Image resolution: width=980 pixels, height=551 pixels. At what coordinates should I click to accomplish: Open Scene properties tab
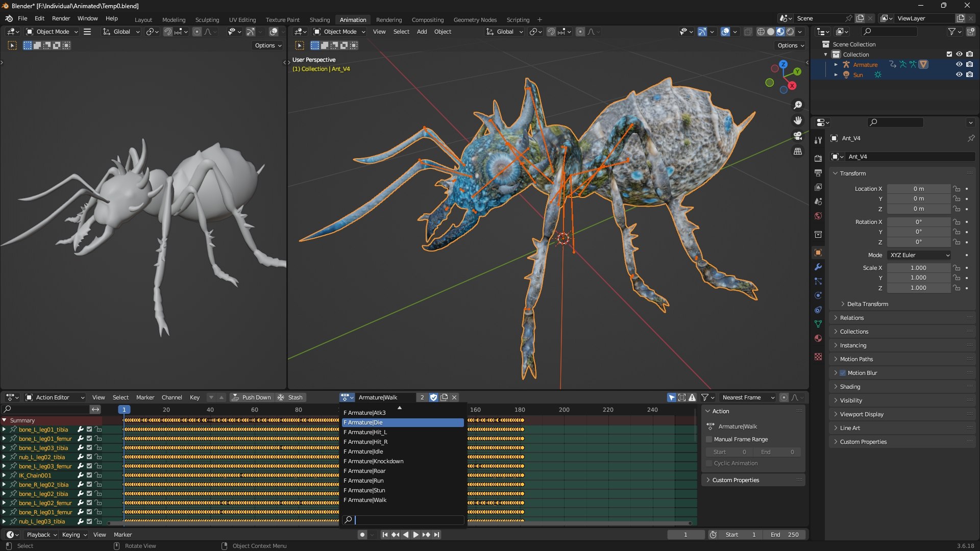point(818,202)
